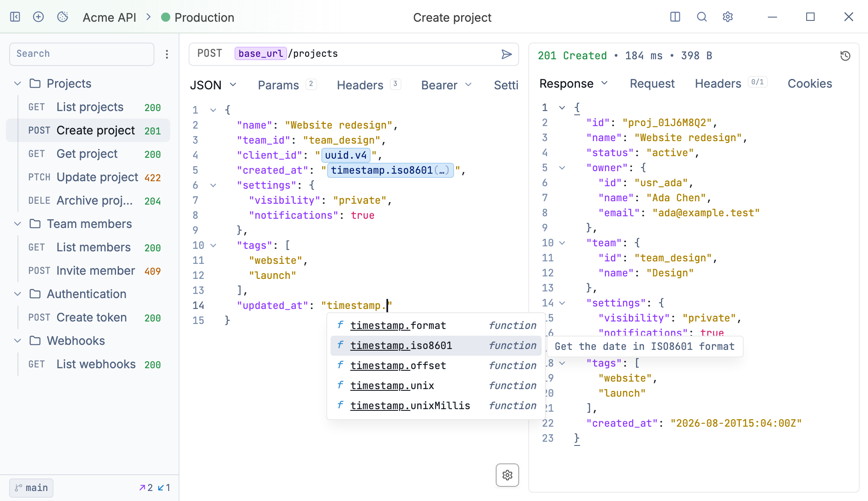This screenshot has height=501, width=868.
Task: Click the Acme API workspace breadcrumb
Action: click(x=109, y=18)
